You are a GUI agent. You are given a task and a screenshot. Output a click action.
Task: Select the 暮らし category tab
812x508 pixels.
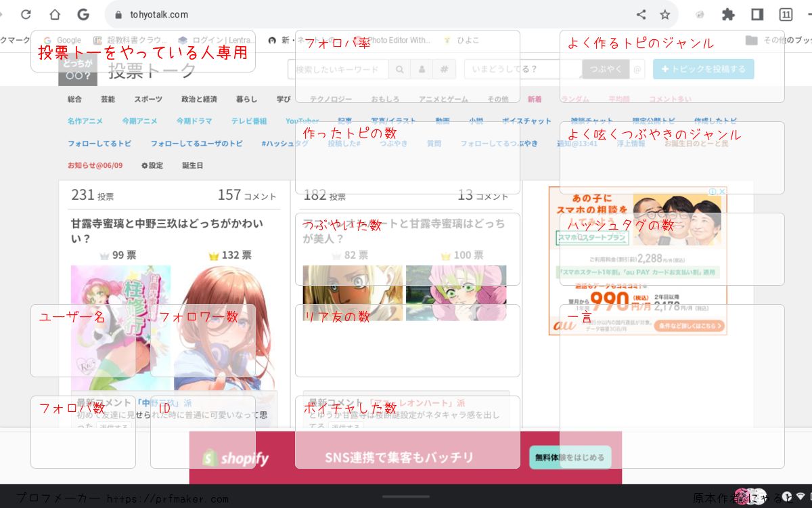tap(246, 99)
